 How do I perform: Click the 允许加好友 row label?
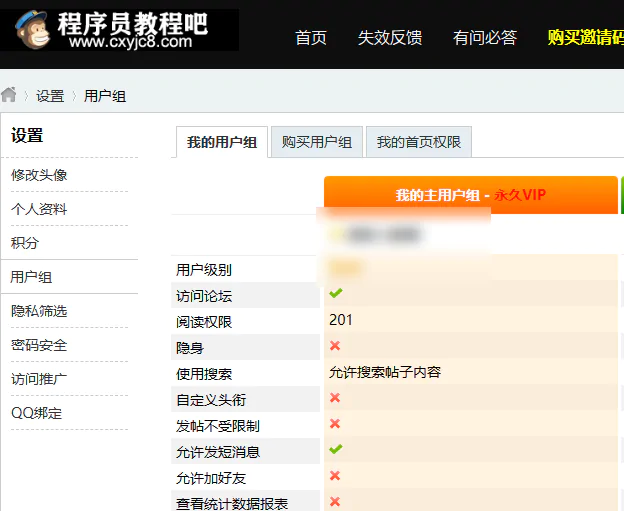[211, 478]
